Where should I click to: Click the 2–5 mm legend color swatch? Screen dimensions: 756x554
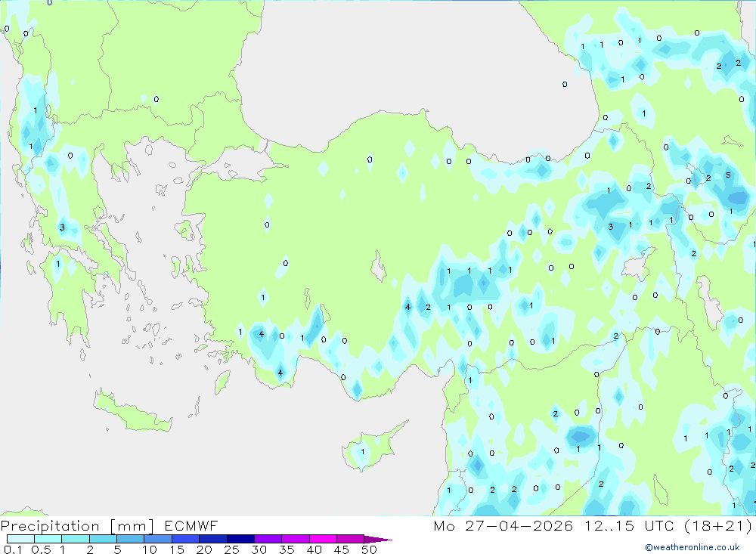tap(103, 539)
